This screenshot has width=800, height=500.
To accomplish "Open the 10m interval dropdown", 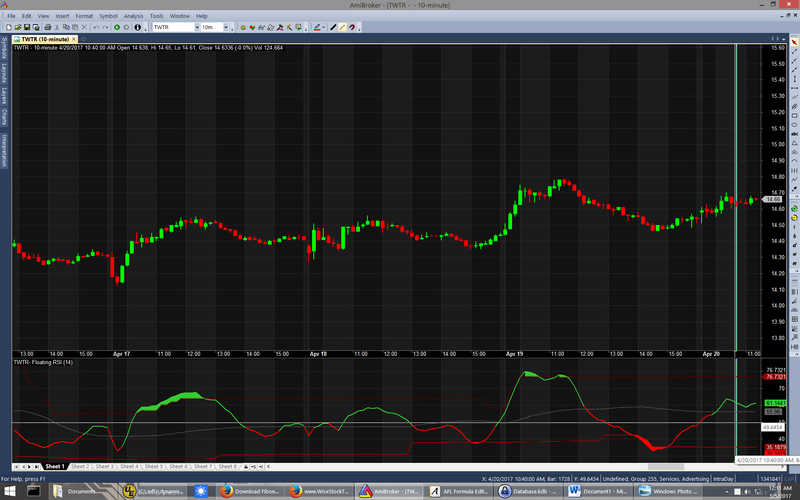I will (226, 27).
